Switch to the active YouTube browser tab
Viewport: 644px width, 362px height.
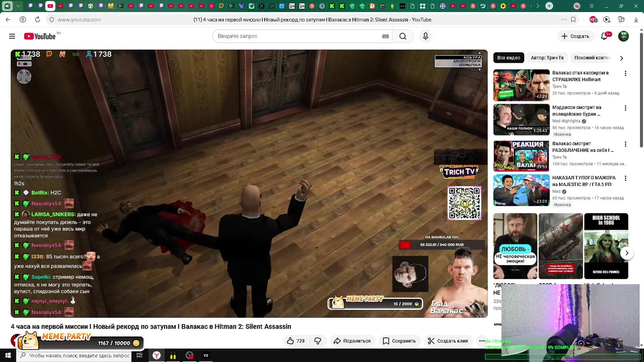click(50, 6)
